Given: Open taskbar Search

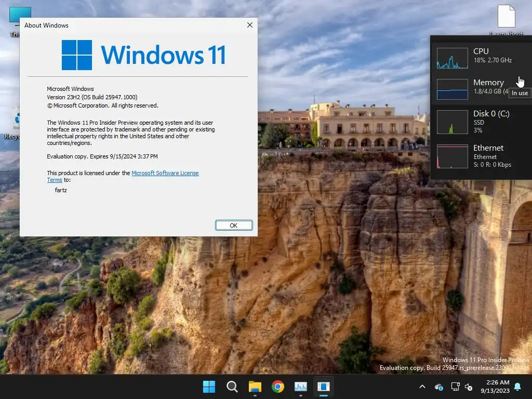Looking at the screenshot, I should coord(232,387).
